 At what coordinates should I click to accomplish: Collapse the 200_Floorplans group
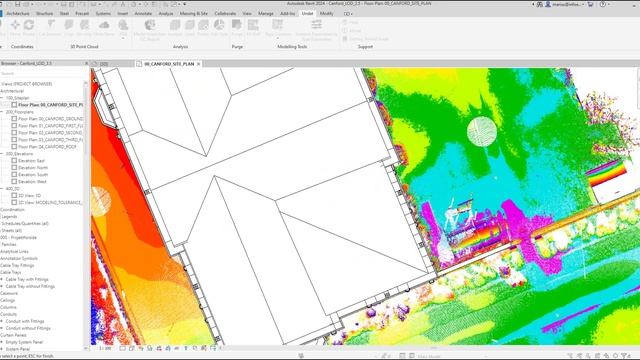point(2,112)
